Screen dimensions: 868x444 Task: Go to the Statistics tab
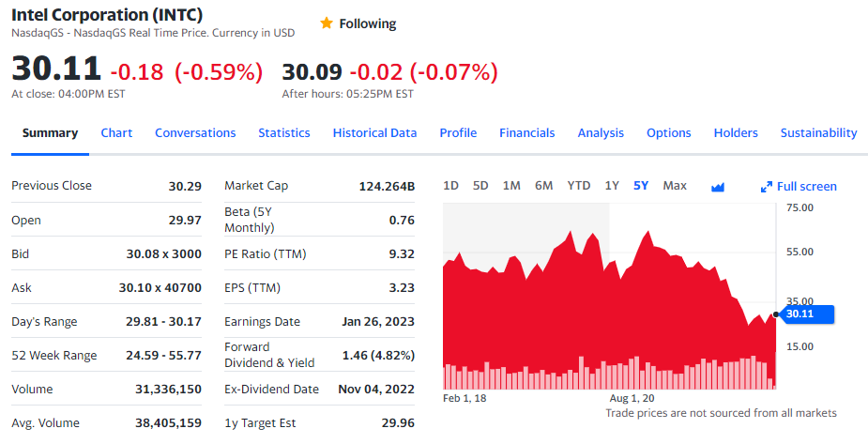[284, 133]
